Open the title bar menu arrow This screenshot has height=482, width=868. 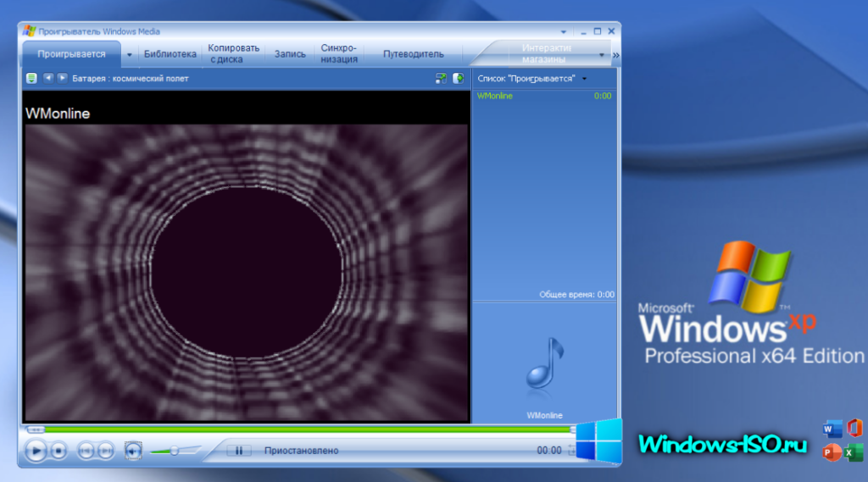564,32
